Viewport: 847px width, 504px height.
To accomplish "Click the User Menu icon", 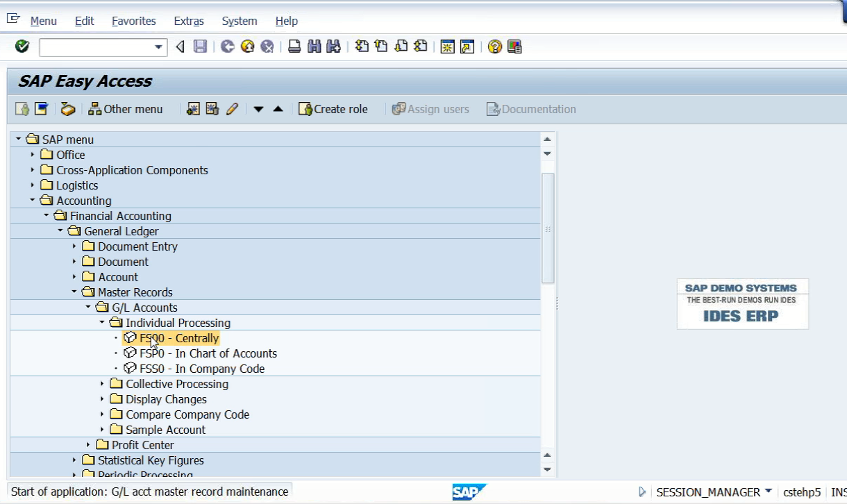I will [22, 109].
